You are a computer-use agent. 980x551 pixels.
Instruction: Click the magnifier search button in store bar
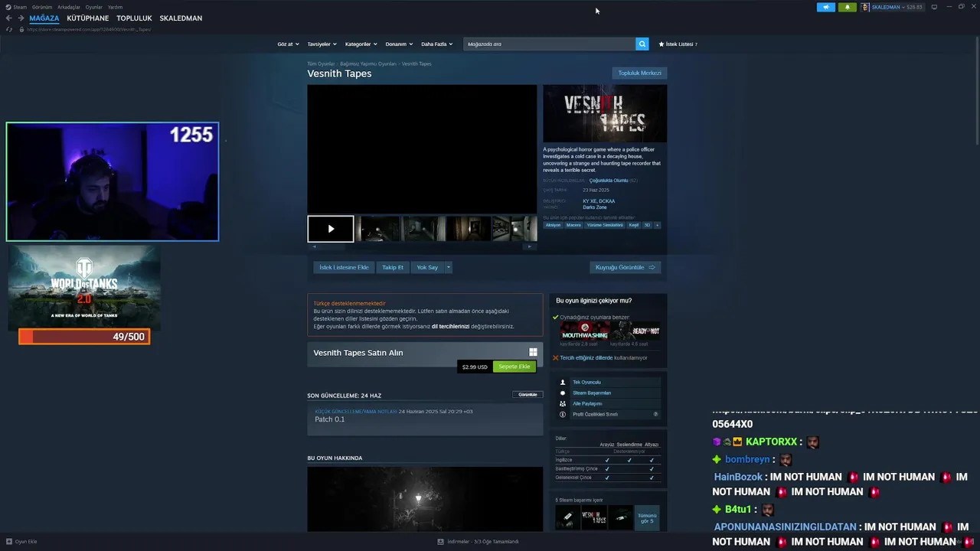pyautogui.click(x=642, y=44)
